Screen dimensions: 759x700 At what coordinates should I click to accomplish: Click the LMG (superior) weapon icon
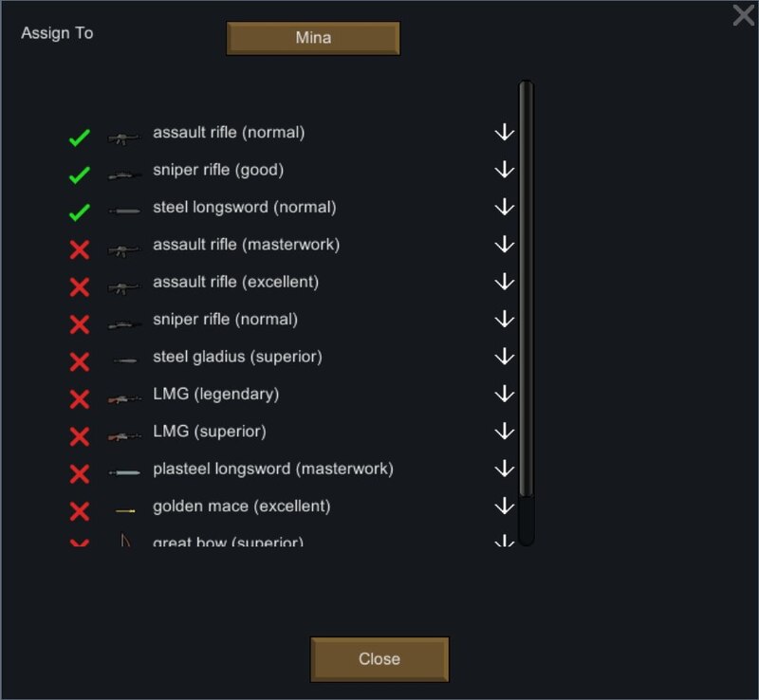point(124,436)
